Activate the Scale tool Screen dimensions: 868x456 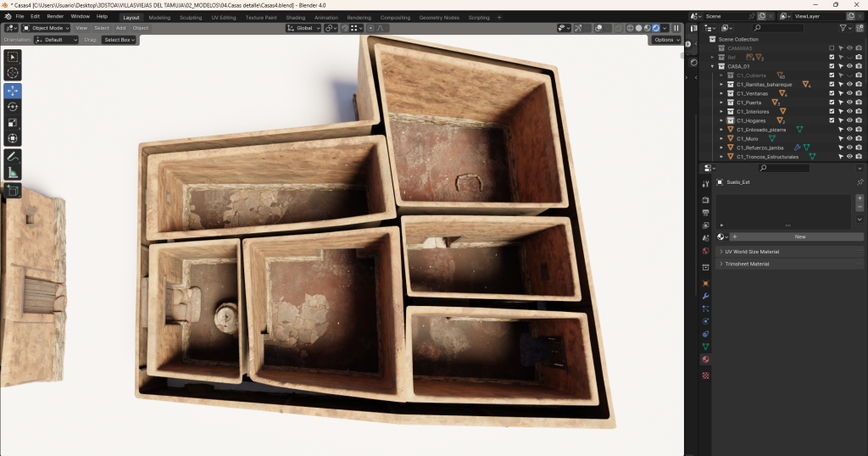(13, 122)
